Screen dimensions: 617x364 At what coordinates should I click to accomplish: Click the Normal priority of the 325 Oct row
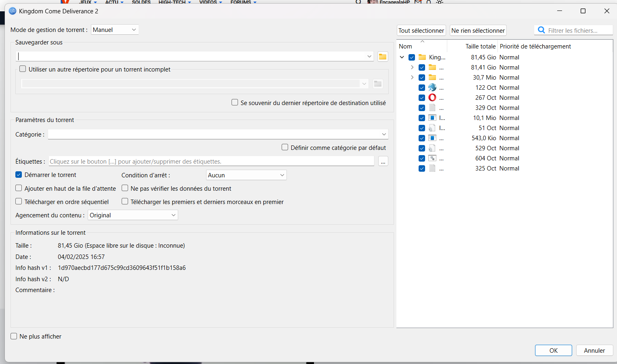(509, 168)
